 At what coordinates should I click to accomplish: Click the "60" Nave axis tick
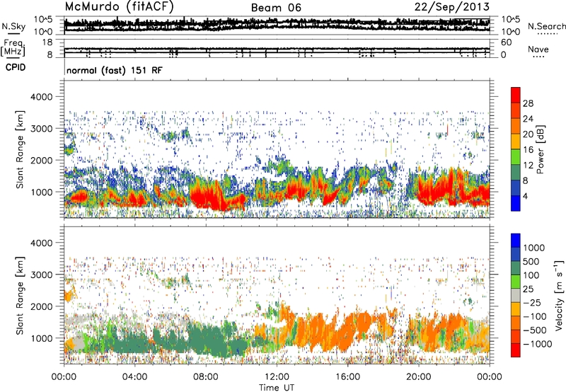click(x=506, y=42)
